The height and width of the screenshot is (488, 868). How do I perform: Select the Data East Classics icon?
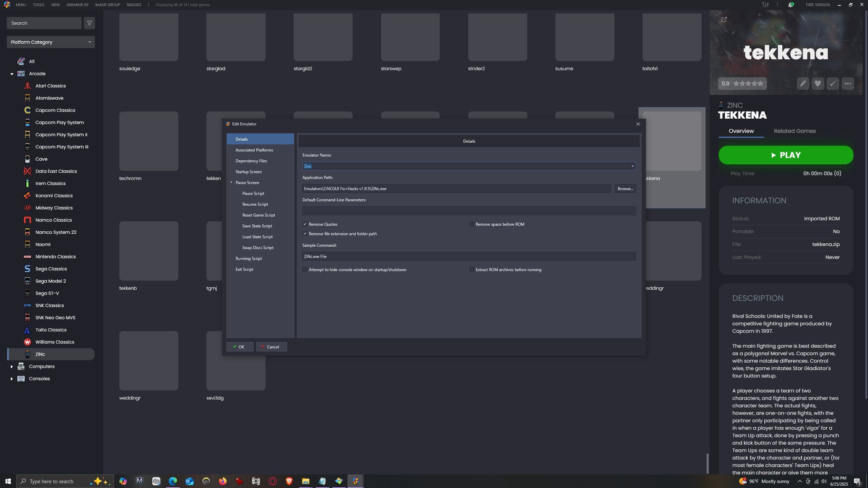(x=27, y=171)
